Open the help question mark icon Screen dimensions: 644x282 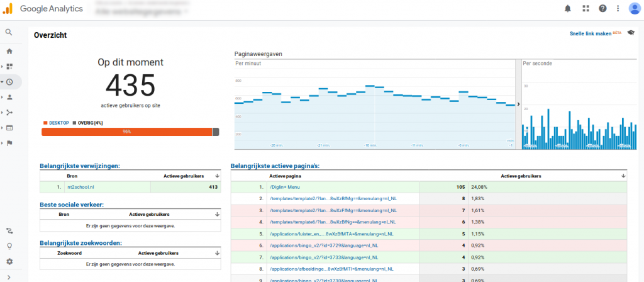pyautogui.click(x=602, y=9)
